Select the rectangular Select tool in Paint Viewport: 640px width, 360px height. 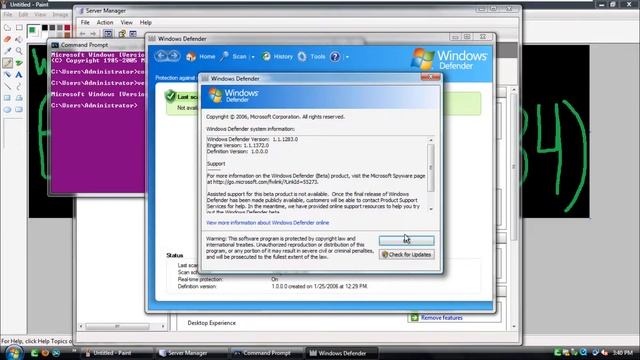[x=19, y=28]
